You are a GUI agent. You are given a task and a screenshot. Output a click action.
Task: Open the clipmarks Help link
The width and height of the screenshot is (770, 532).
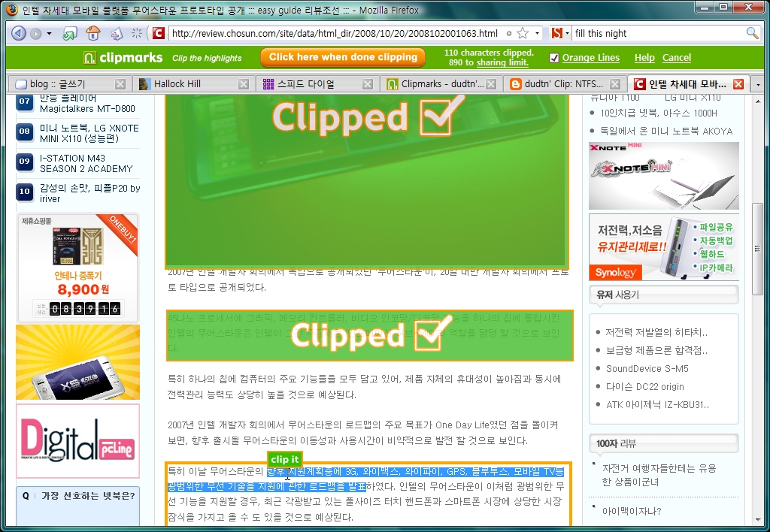coord(644,58)
